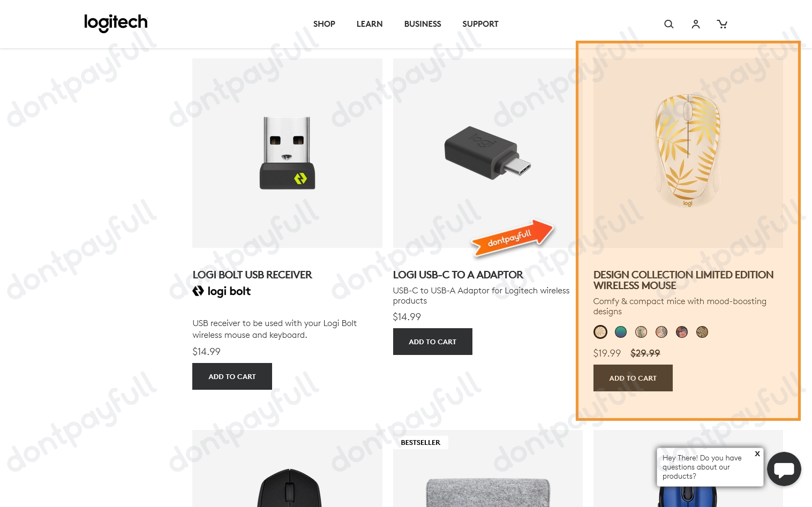Open the live chat bubble icon
Screen dimensions: 812x507
click(x=784, y=469)
